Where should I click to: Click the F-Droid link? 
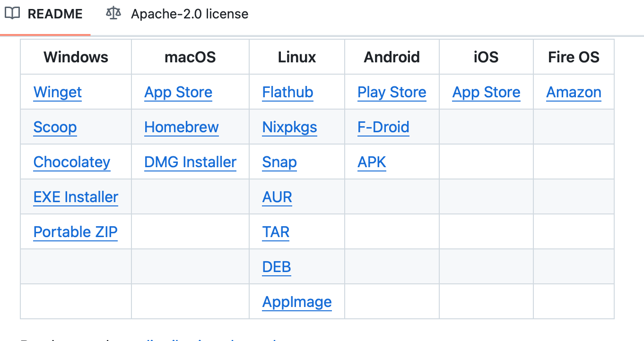pos(383,127)
